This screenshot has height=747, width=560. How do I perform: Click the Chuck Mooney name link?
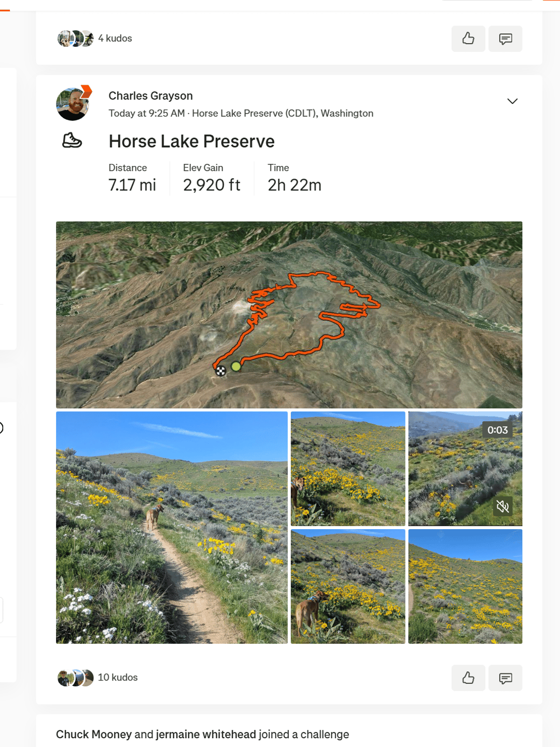[x=94, y=735]
